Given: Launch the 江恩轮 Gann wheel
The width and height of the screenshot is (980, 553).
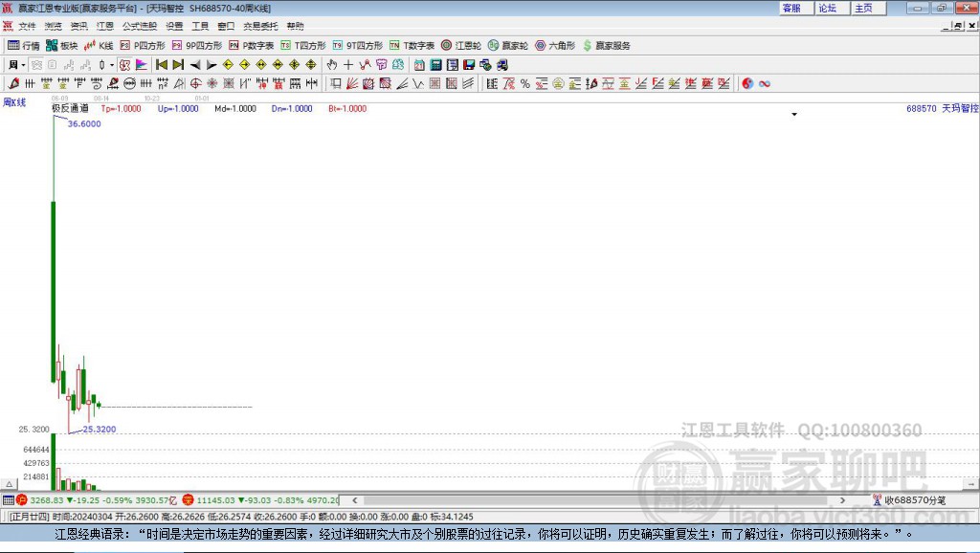Looking at the screenshot, I should pos(461,46).
